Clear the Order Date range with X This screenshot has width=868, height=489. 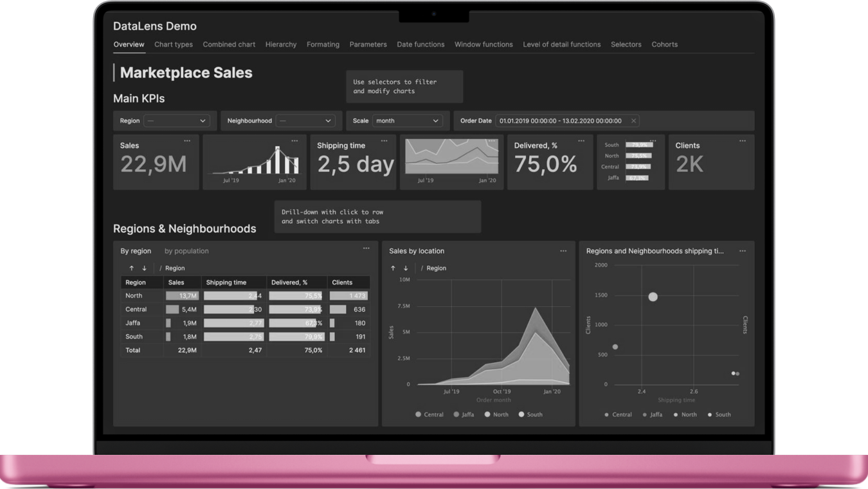[633, 121]
